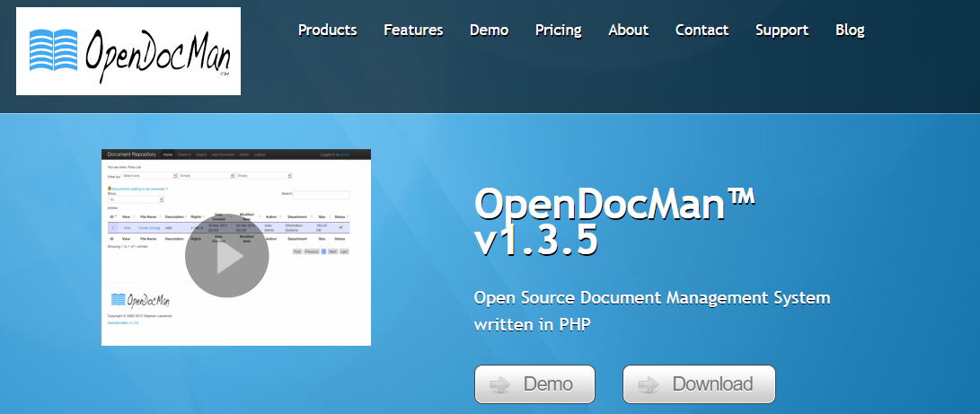The image size is (980, 414).
Task: Click the OpenDocMan v1.3.5 heading
Action: [x=614, y=222]
